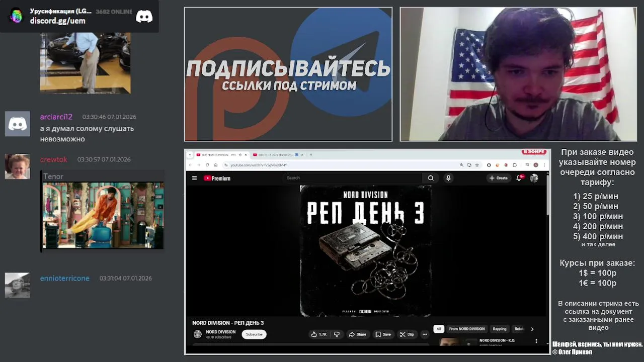The image size is (644, 362).
Task: Select the All filter chip
Action: tap(439, 329)
